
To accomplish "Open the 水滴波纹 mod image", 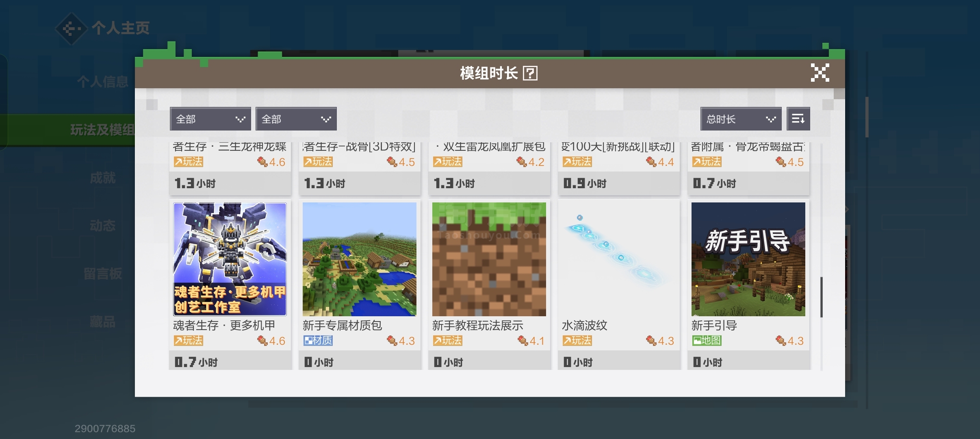I will [x=618, y=259].
